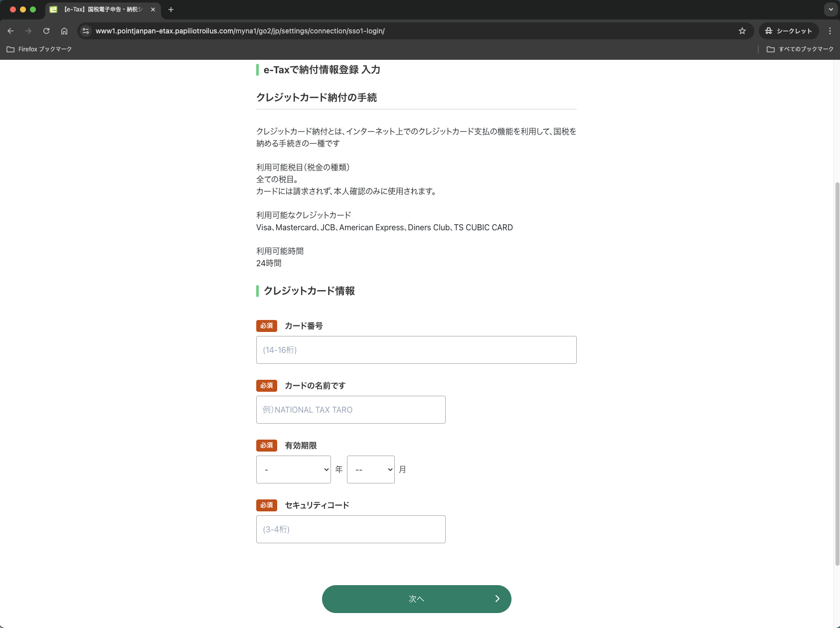Click the green macOS zoom button
Image resolution: width=840 pixels, height=628 pixels.
tap(33, 9)
